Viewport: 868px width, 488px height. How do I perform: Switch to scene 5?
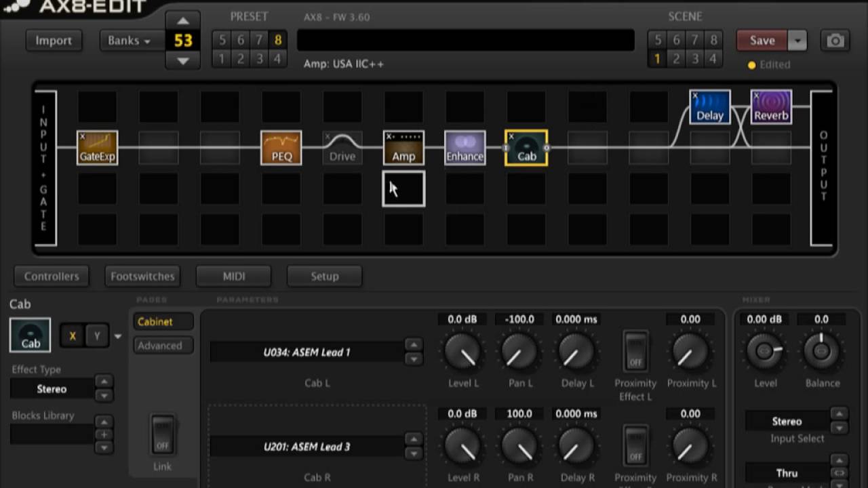[657, 40]
